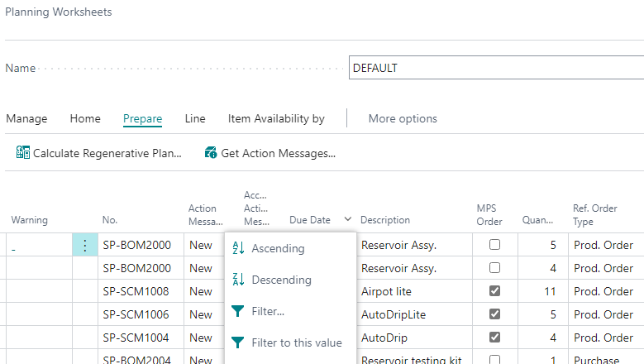Screen dimensions: 644x364
Task: Switch to the Manage tab
Action: click(26, 118)
